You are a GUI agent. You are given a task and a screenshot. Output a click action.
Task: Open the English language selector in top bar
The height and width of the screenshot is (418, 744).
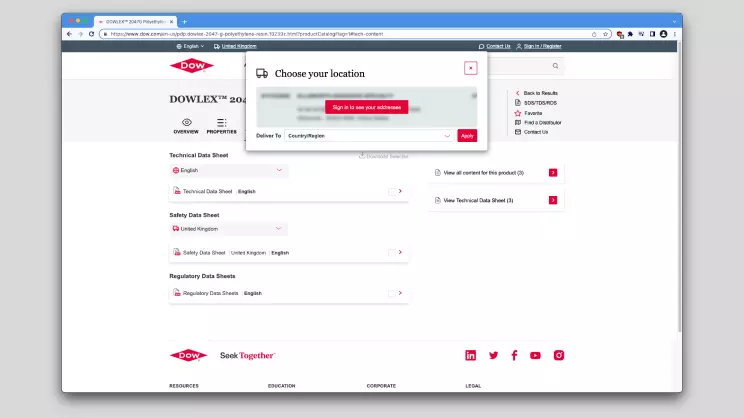tap(190, 46)
